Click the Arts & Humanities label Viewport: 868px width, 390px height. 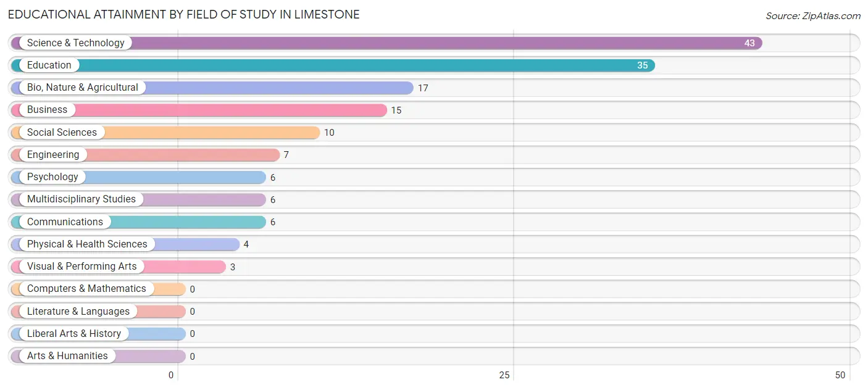click(67, 355)
